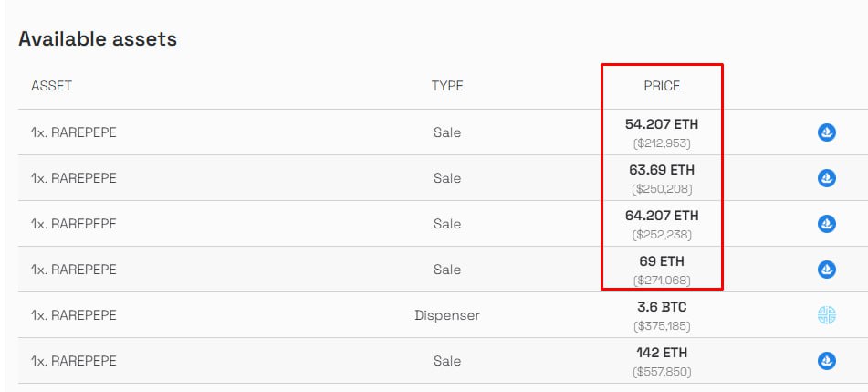868x392 pixels.
Task: Select the 142 ETH price entry
Action: pos(662,353)
